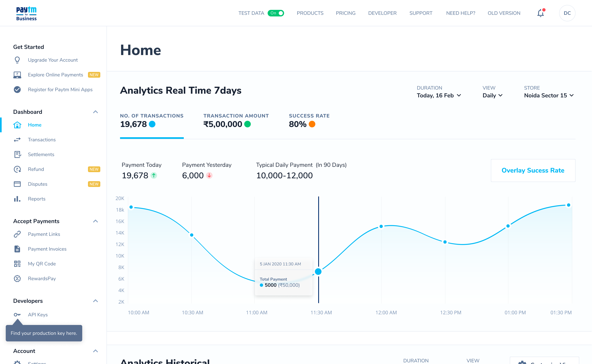The height and width of the screenshot is (364, 592).
Task: Click the orange Success Rate color dot
Action: (312, 124)
